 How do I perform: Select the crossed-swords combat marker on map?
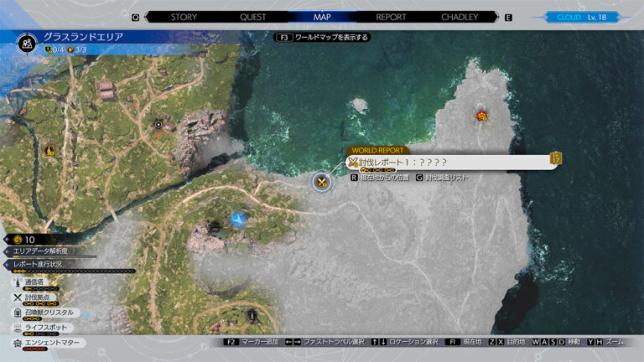point(322,182)
